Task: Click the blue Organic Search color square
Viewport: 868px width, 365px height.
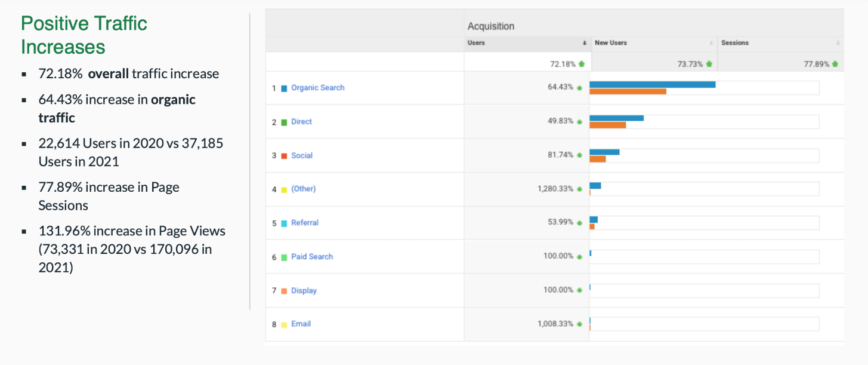Action: pos(284,88)
